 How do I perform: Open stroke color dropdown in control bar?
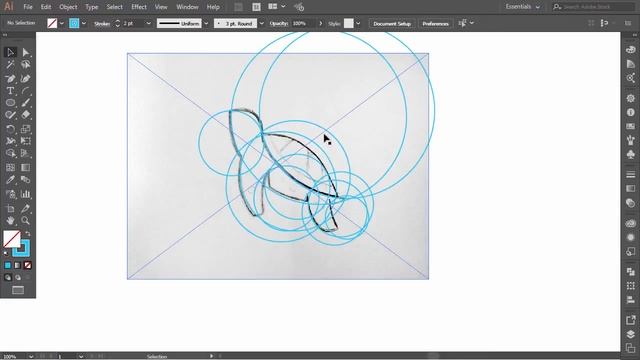[x=84, y=23]
